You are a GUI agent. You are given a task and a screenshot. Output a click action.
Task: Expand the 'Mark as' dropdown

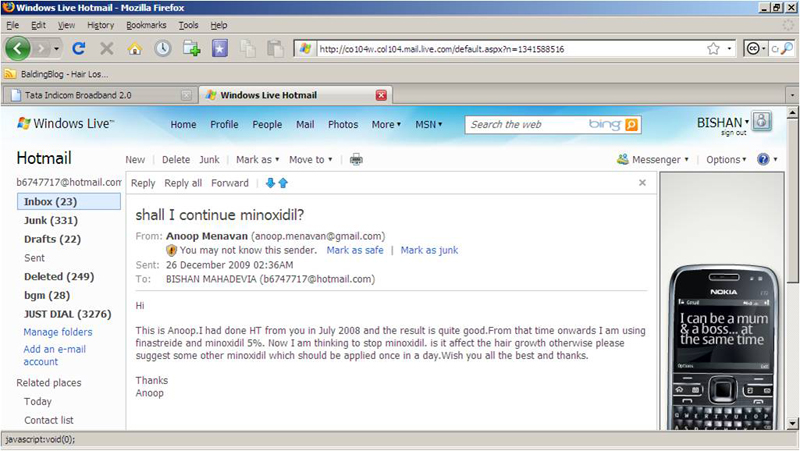tap(257, 160)
